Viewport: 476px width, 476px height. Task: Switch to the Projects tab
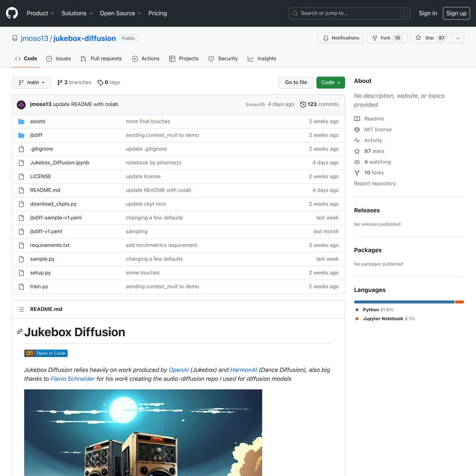point(184,59)
